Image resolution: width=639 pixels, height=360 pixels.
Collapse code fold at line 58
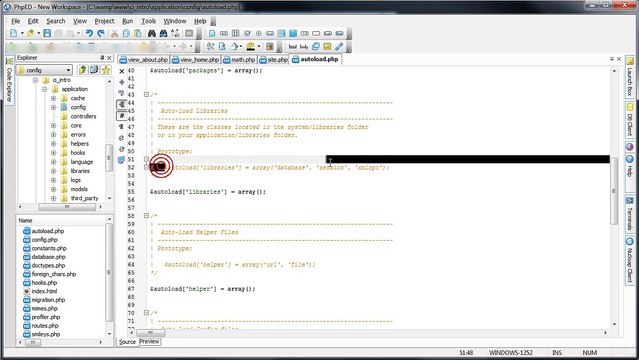[x=146, y=216]
